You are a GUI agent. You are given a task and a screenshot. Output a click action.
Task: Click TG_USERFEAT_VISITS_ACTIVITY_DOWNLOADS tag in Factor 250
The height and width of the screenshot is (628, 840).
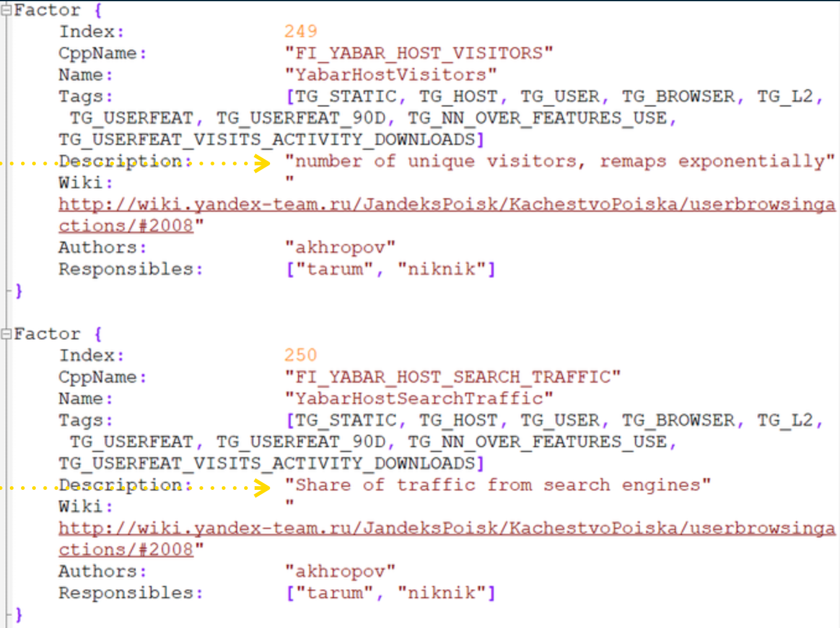pyautogui.click(x=267, y=464)
